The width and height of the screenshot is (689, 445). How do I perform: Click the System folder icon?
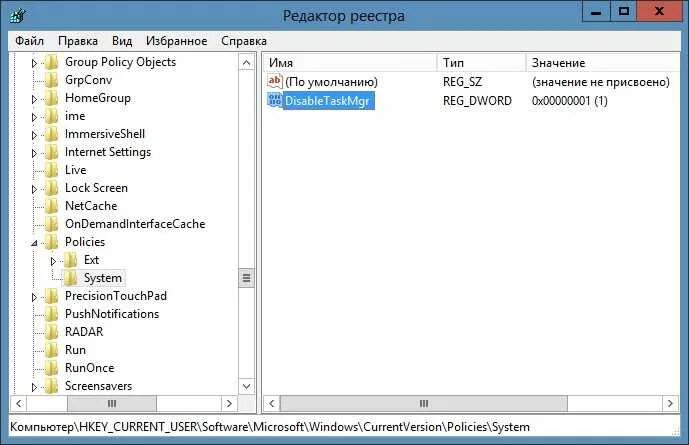[x=70, y=278]
